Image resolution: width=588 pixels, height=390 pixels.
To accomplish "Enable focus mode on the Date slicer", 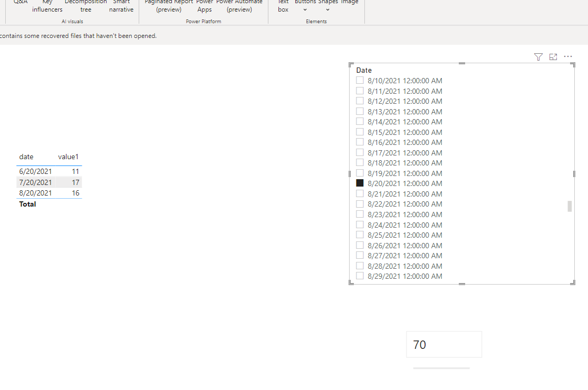I will tap(553, 57).
